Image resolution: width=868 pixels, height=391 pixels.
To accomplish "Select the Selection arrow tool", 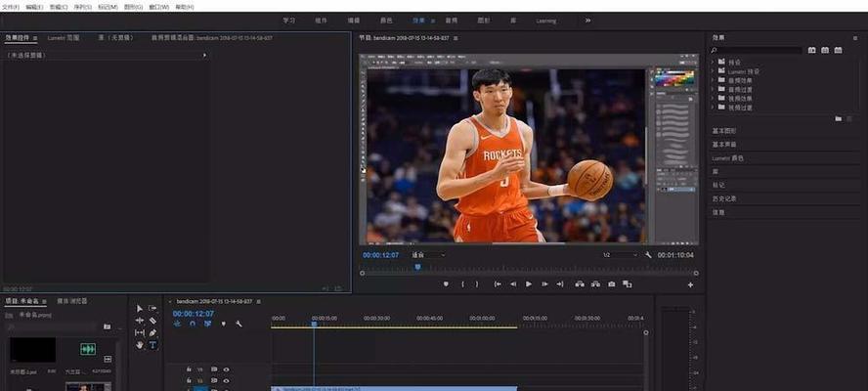I will tap(140, 309).
